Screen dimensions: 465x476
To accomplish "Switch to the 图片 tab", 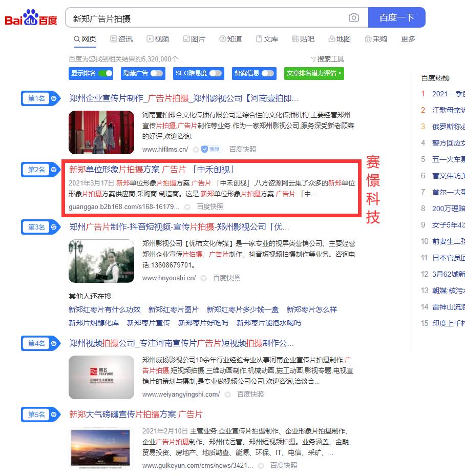I will pos(194,39).
